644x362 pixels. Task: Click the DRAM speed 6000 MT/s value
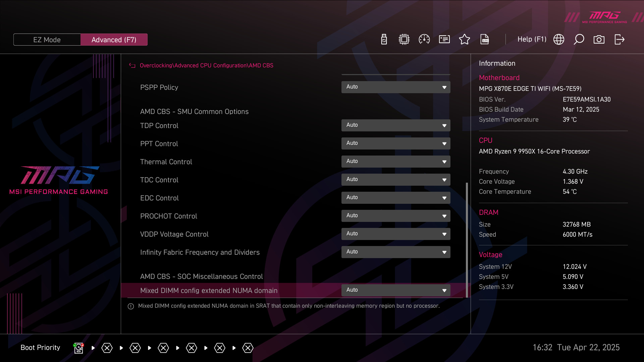click(x=577, y=235)
